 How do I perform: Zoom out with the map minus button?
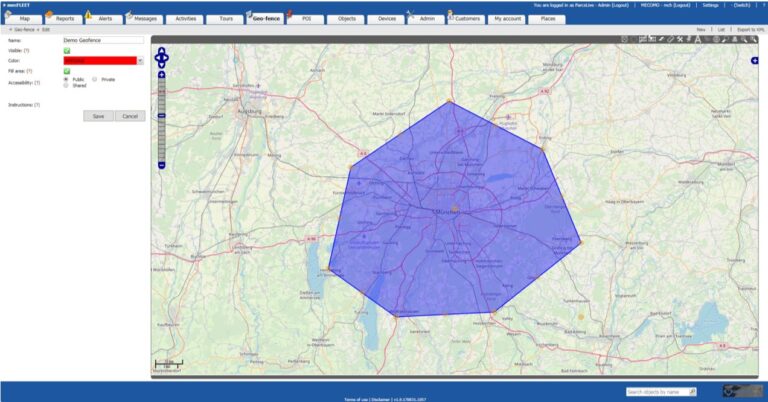(162, 166)
